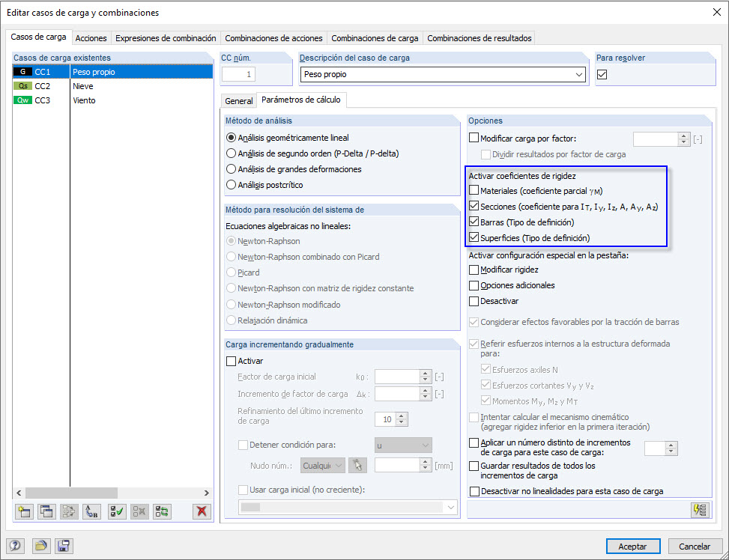Select all load cases to solve icon
The height and width of the screenshot is (560, 729).
pos(117,511)
